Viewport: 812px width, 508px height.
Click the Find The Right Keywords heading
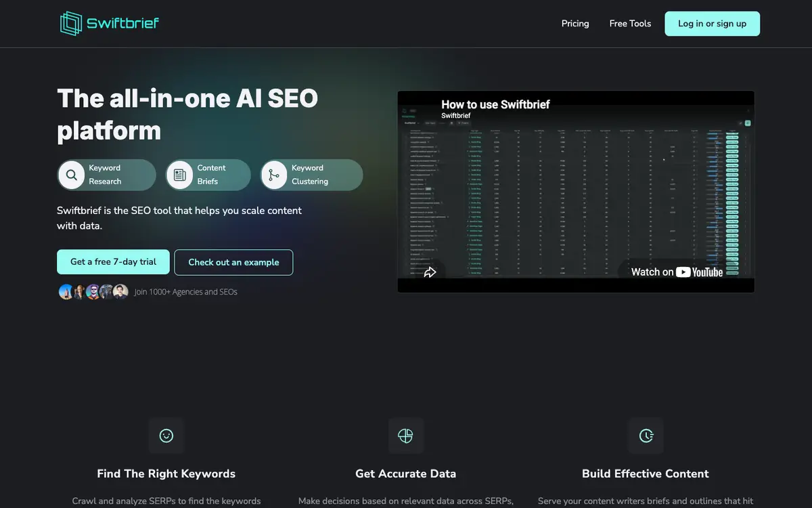tap(166, 473)
